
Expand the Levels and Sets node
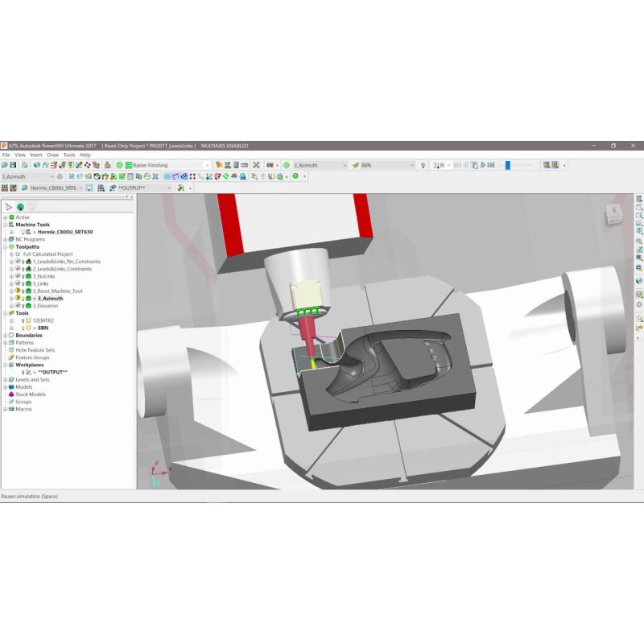point(5,379)
